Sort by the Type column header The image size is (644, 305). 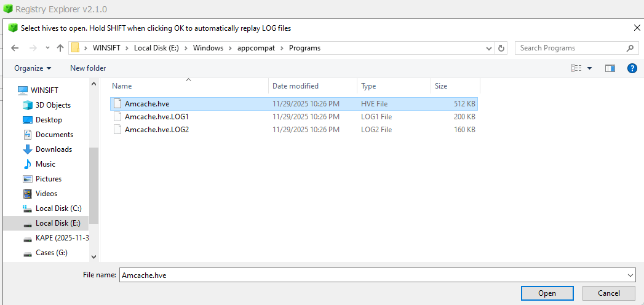point(394,86)
